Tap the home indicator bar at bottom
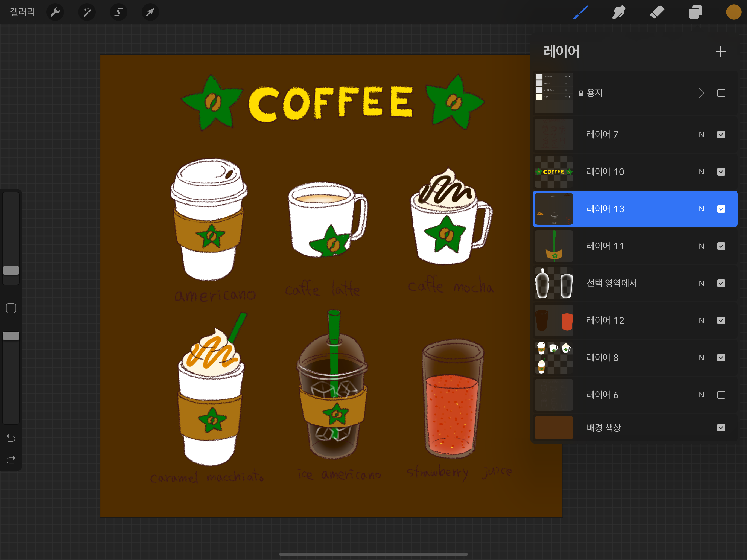Viewport: 747px width, 560px height. tap(373, 554)
